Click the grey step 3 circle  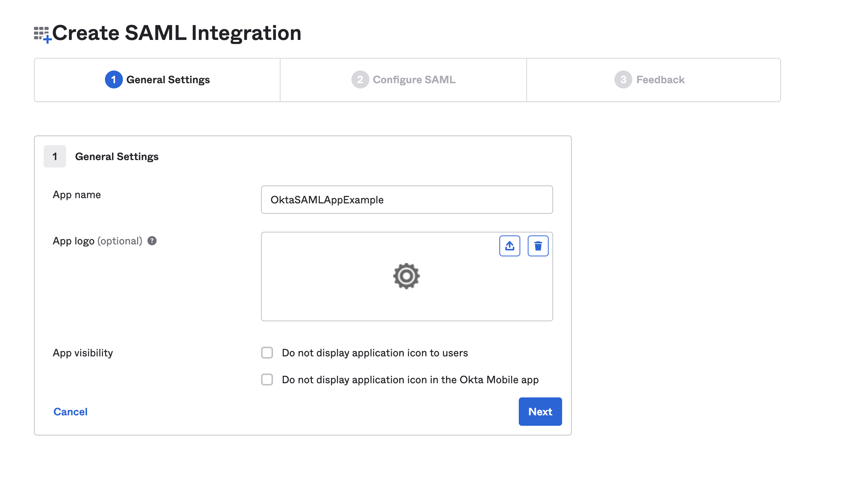click(623, 79)
